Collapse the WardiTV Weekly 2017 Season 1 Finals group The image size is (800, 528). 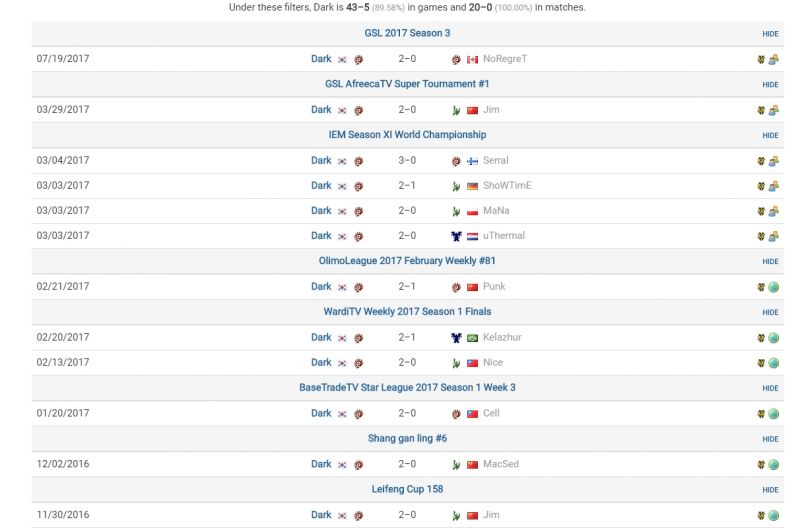tap(770, 312)
